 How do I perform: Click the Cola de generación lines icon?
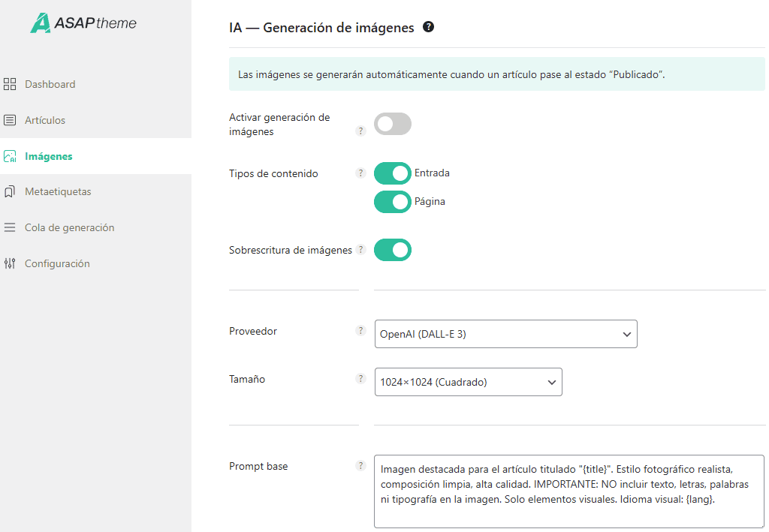click(x=10, y=227)
